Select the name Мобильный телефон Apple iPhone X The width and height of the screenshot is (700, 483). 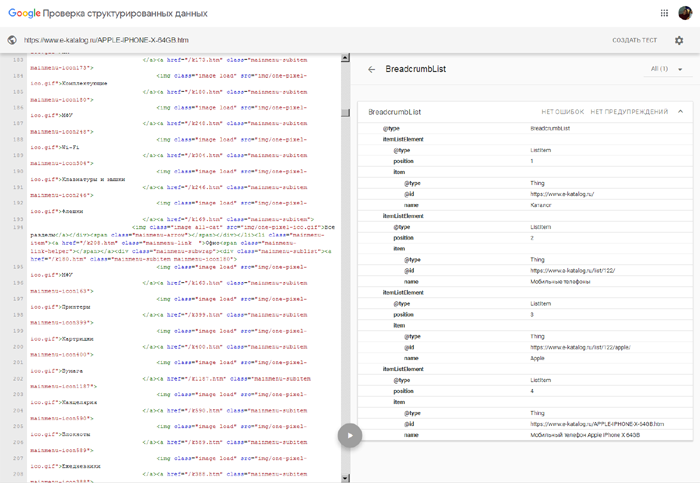tap(585, 435)
